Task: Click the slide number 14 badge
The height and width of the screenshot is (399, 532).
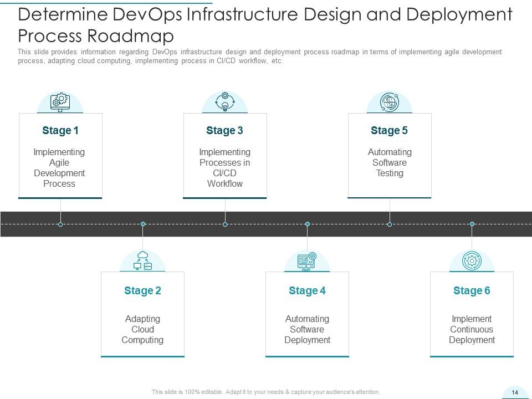Action: (x=516, y=392)
